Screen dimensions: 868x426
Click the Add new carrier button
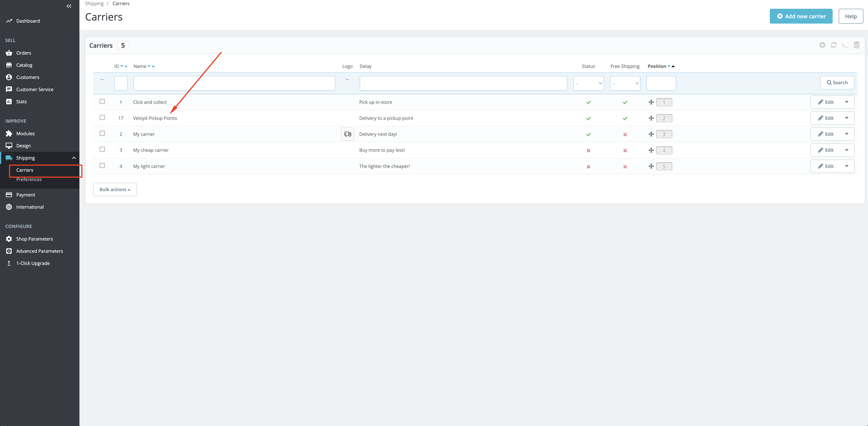coord(801,16)
